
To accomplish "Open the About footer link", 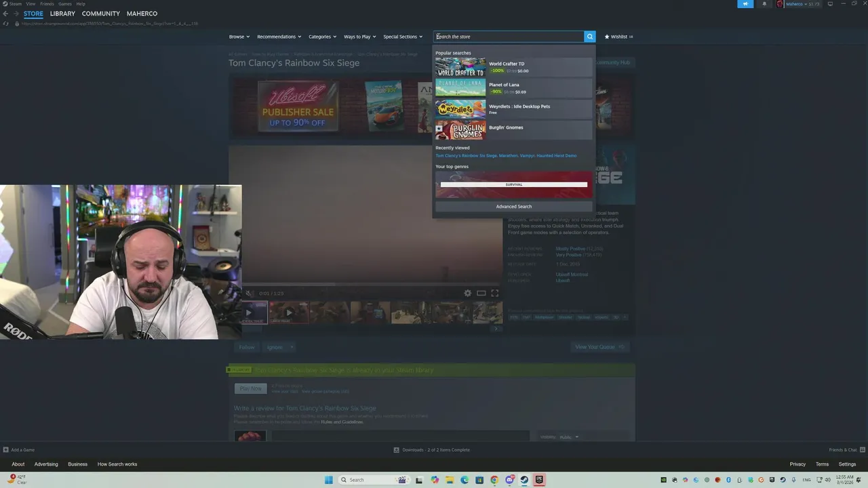I will tap(18, 464).
